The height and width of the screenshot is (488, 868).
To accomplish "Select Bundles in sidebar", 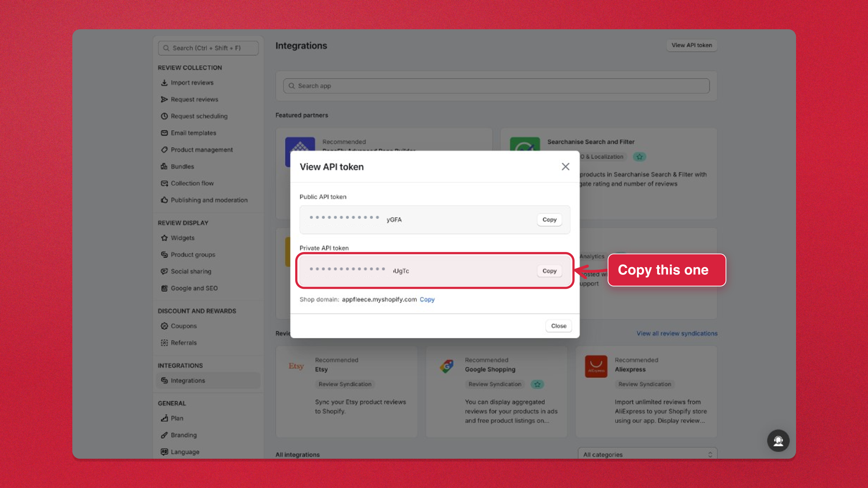I will [183, 167].
